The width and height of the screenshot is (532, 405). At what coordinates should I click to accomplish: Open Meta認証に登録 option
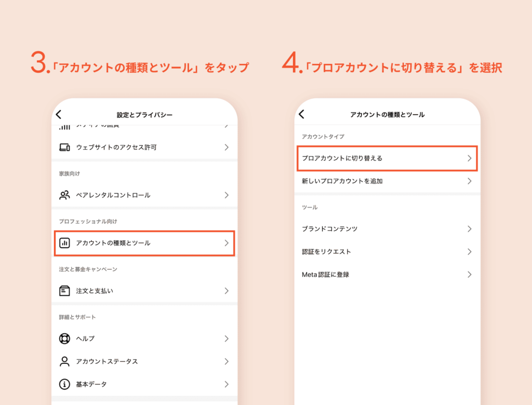point(325,275)
